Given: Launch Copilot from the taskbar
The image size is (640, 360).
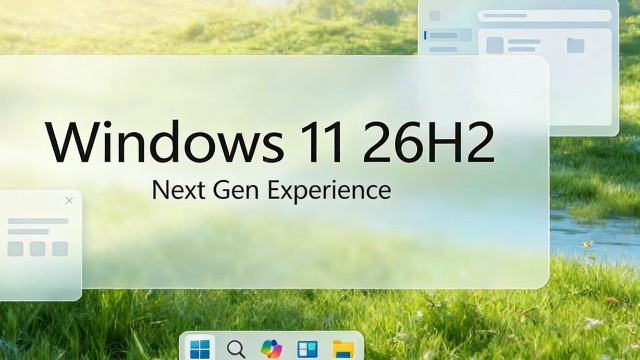Looking at the screenshot, I should point(271,349).
